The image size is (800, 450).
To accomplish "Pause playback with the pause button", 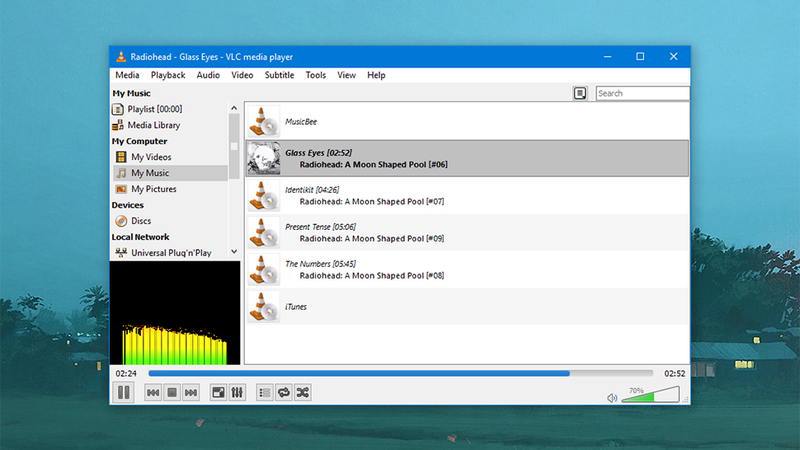I will [x=123, y=392].
